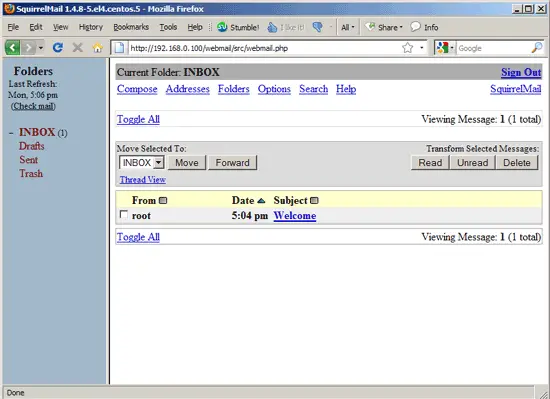Image resolution: width=550 pixels, height=399 pixels.
Task: Collapse the INBOX folder tree minus sign
Action: pos(11,133)
